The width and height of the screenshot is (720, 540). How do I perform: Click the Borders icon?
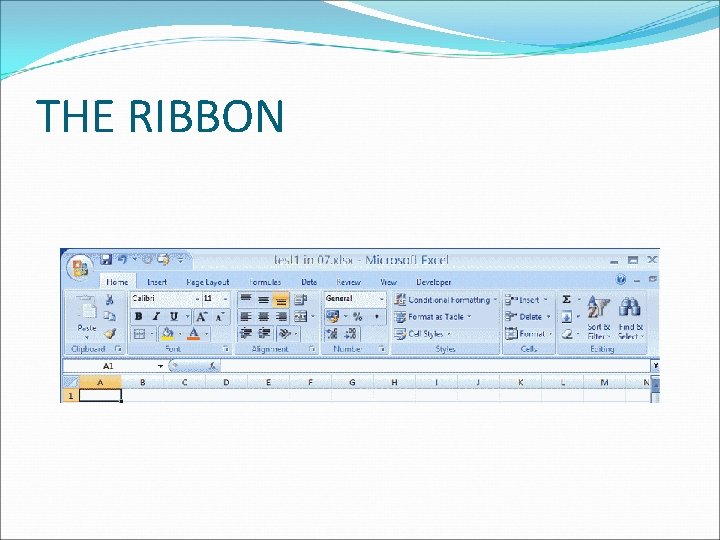tap(139, 334)
